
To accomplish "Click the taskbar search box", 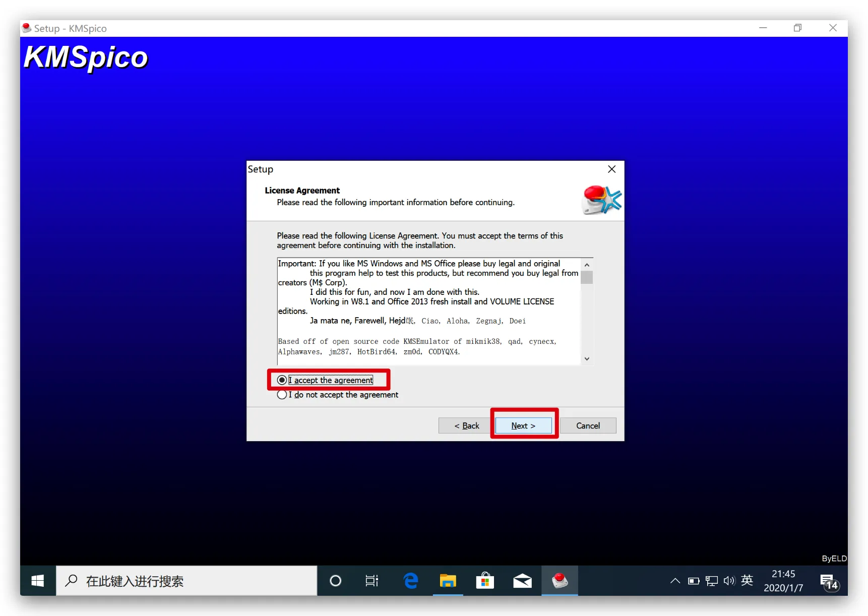I will [x=187, y=581].
